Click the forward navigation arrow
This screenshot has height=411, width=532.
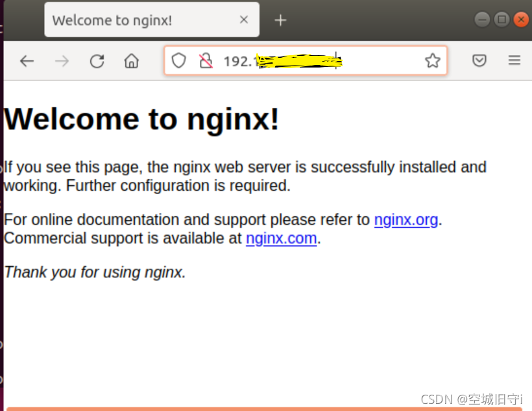click(x=62, y=60)
